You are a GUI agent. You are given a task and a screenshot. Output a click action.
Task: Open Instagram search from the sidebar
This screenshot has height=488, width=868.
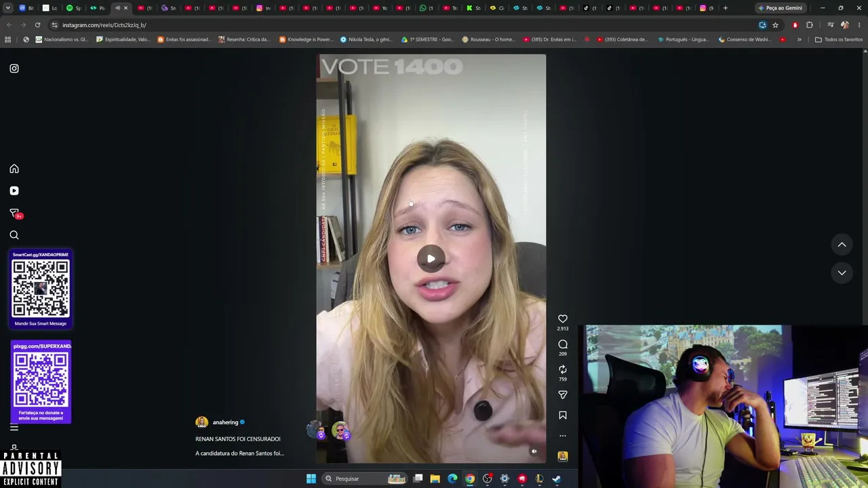(x=14, y=235)
